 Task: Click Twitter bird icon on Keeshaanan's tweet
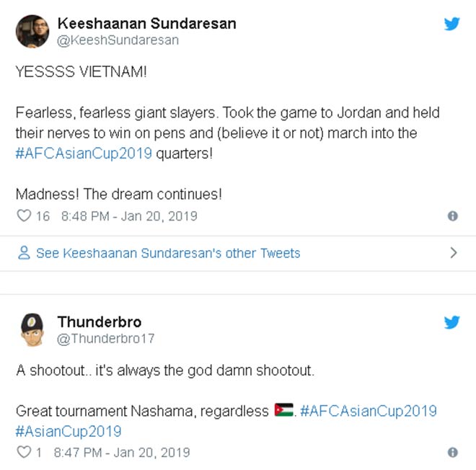click(452, 24)
